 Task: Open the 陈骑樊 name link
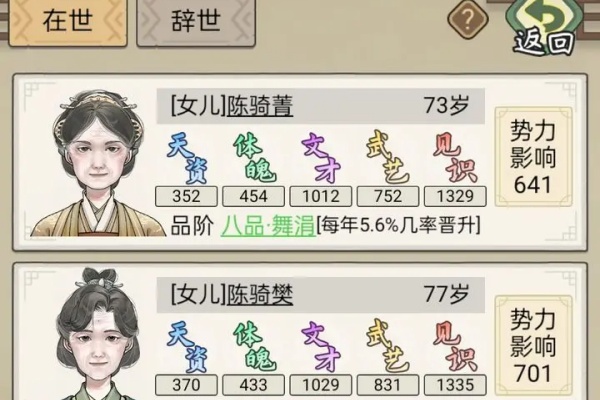pos(260,295)
